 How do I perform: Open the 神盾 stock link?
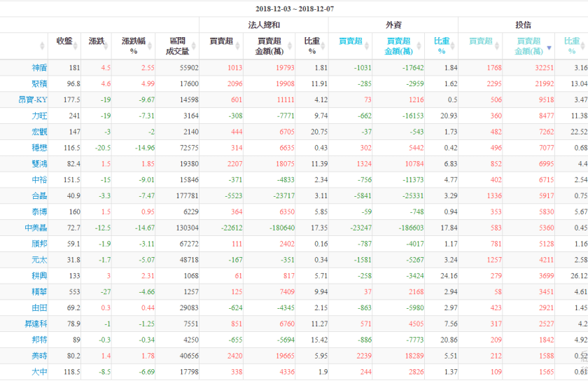click(x=39, y=68)
